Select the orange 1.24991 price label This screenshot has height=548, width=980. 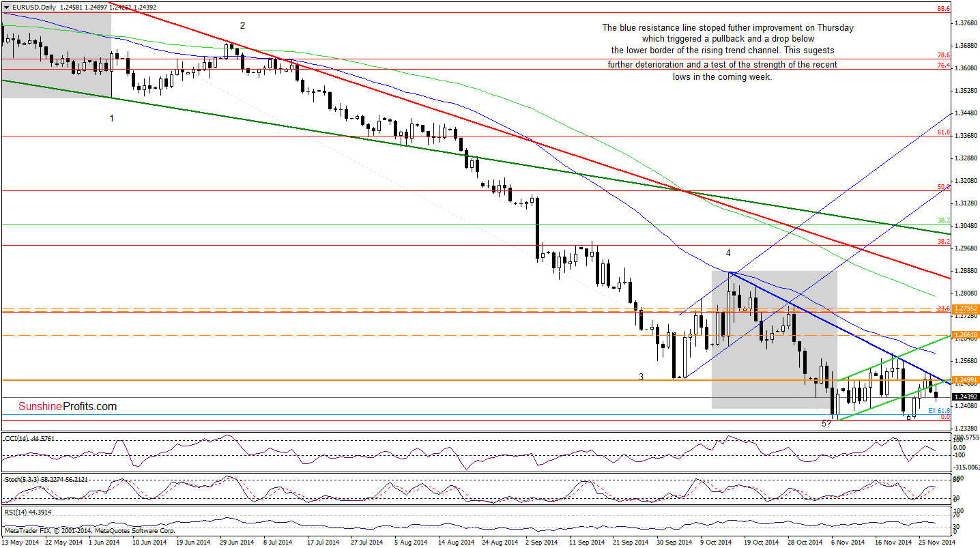click(x=966, y=380)
